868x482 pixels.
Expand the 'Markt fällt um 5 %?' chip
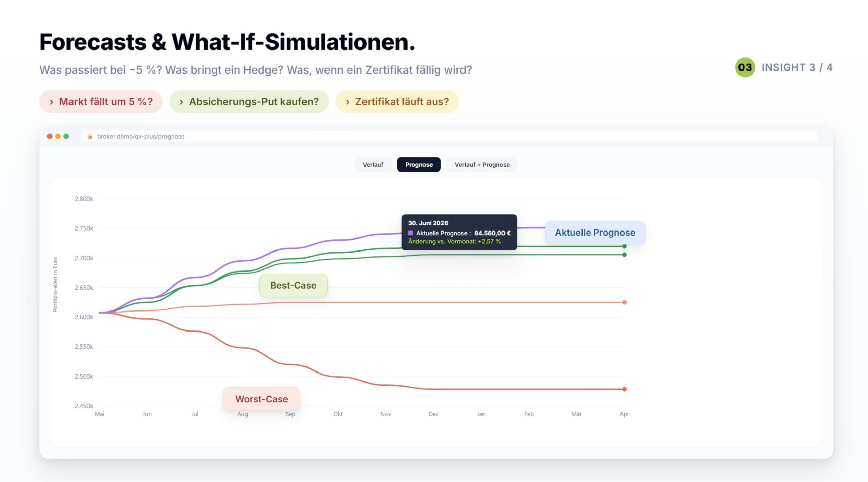pos(101,101)
